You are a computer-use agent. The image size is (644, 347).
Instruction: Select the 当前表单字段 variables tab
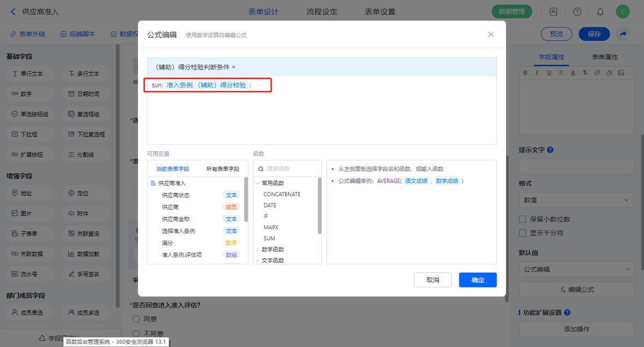pos(172,169)
